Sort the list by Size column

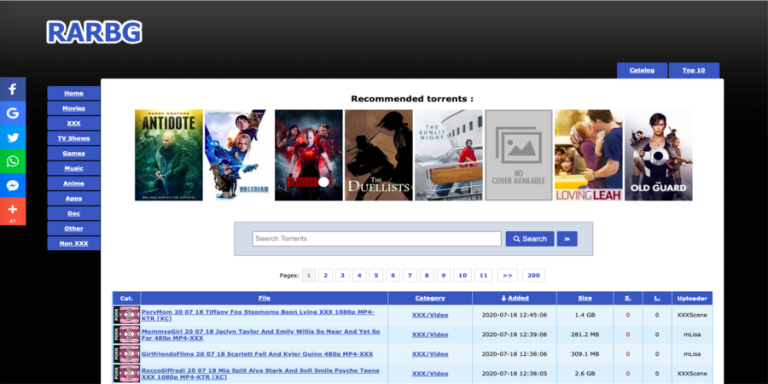(x=585, y=298)
